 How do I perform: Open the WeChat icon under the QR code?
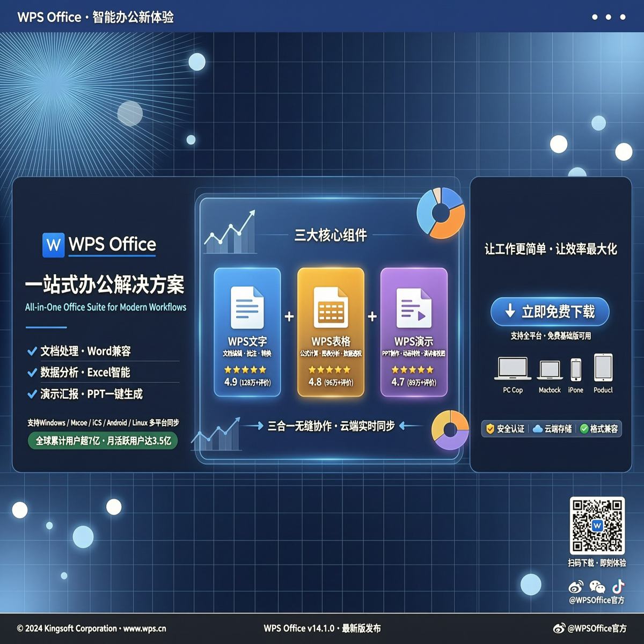597,587
